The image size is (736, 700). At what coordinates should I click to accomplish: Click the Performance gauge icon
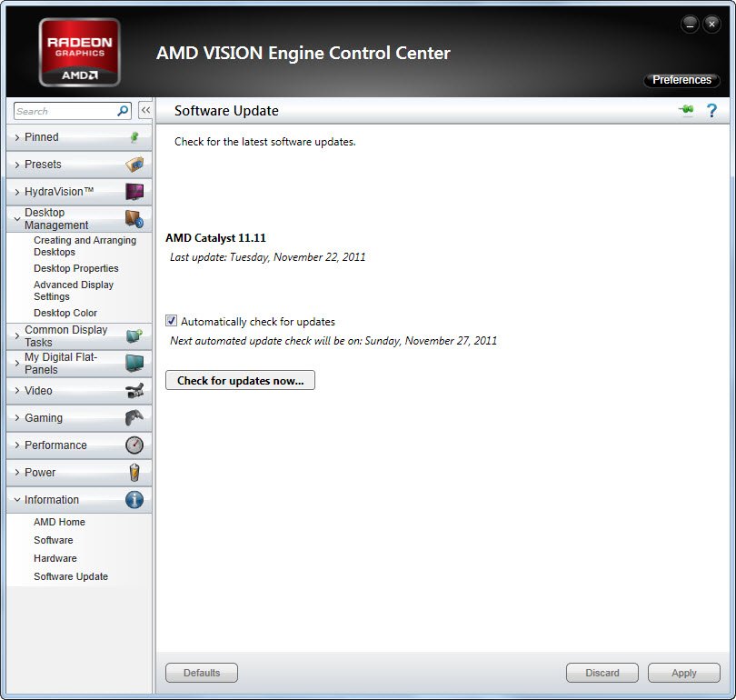(134, 445)
